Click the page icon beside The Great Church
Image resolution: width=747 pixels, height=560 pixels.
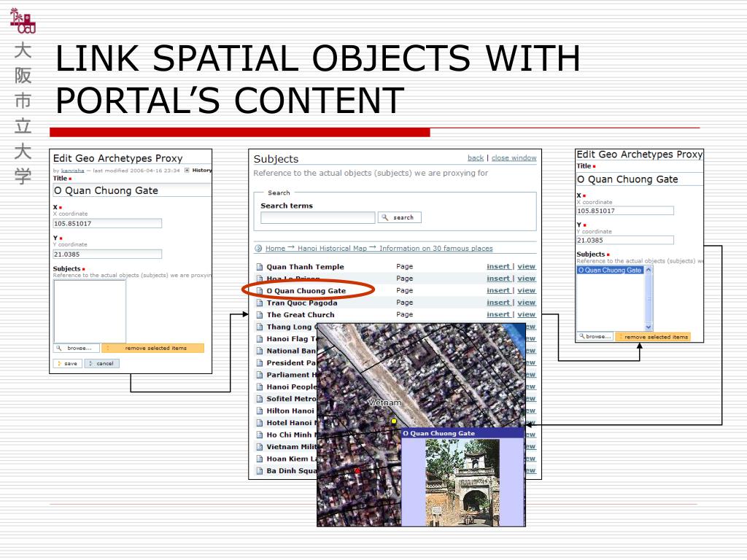[260, 315]
